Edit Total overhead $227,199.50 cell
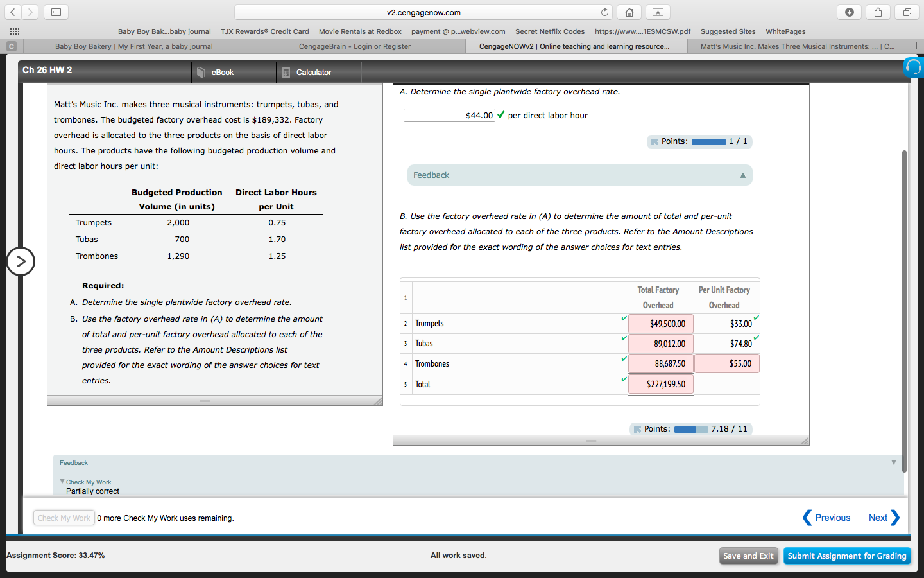This screenshot has width=924, height=578. [661, 384]
